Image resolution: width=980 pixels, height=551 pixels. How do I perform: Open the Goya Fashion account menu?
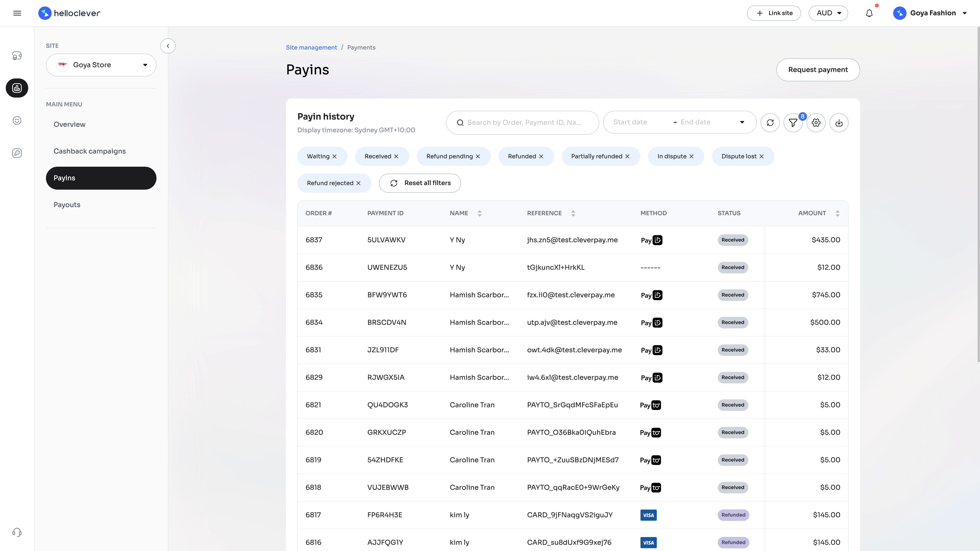tap(930, 13)
